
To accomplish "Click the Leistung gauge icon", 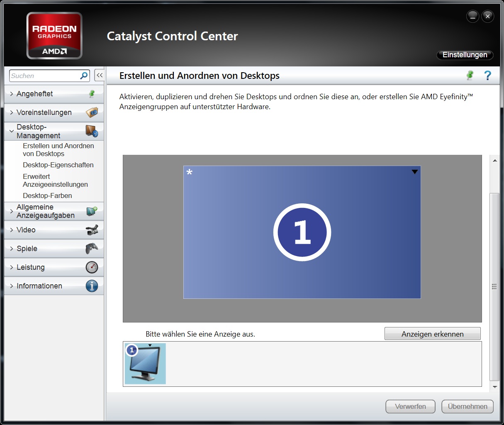I will pos(92,267).
